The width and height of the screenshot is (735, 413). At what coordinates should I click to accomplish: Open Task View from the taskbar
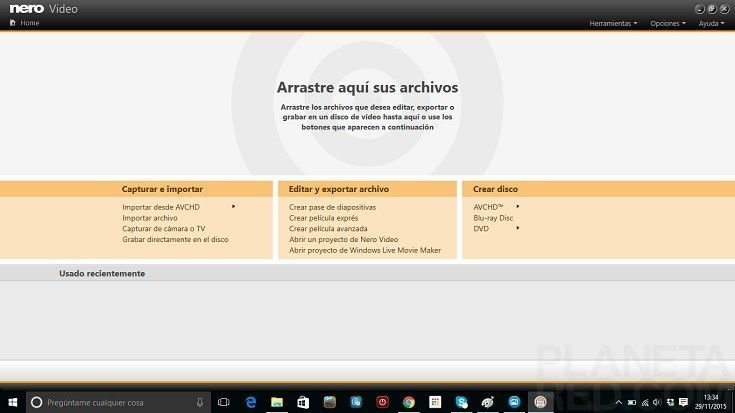click(224, 402)
